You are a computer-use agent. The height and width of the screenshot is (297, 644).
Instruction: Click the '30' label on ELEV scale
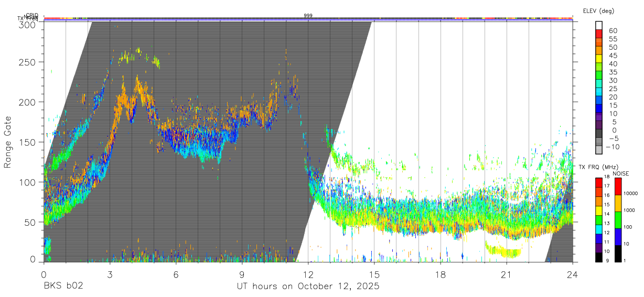pos(613,80)
